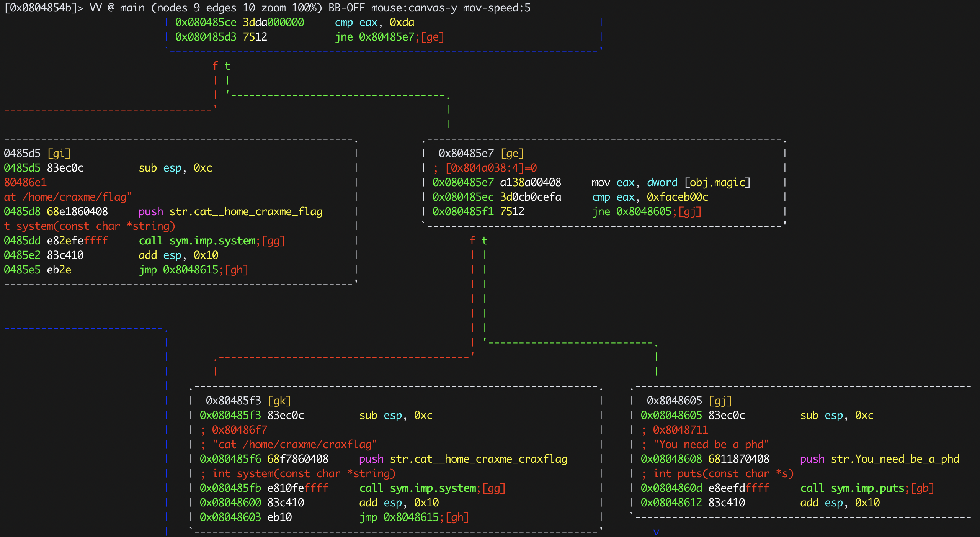Click 'push str.cat__home_craxme_flag' instruction
980x537 pixels.
click(x=230, y=212)
